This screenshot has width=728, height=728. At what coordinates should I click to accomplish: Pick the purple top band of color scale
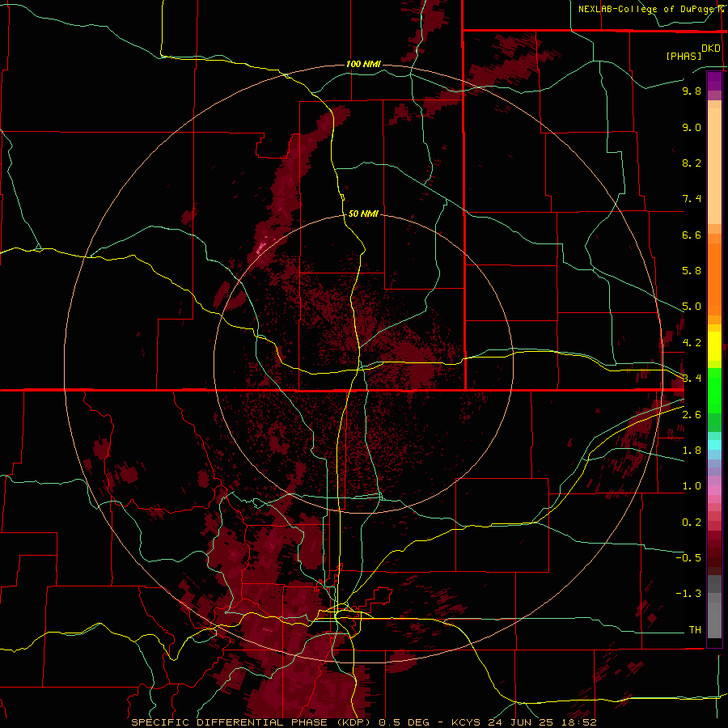tap(714, 81)
